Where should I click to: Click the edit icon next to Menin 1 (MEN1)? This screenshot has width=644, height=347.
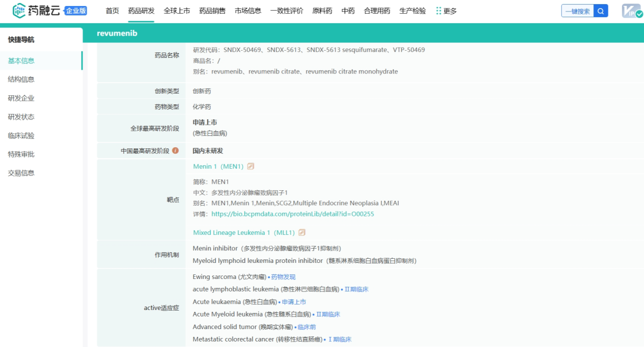pyautogui.click(x=250, y=166)
